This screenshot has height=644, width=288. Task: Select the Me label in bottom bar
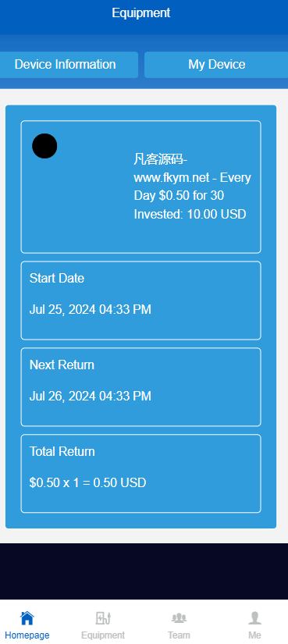[254, 635]
